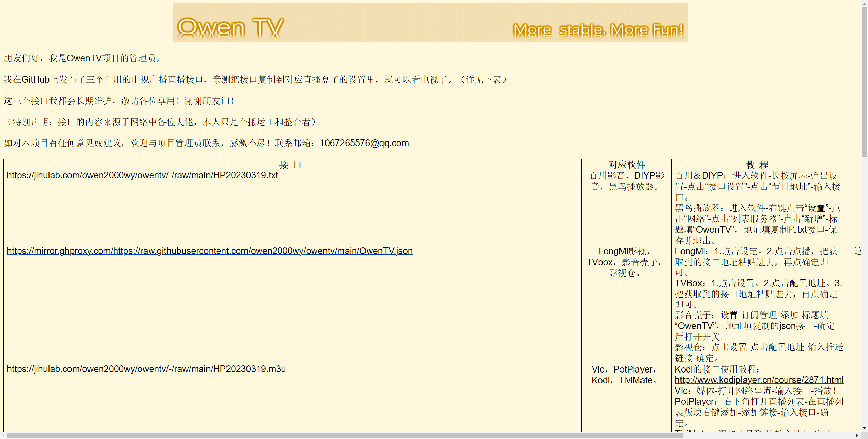Open the HP20230319.m3u interface link

[146, 369]
